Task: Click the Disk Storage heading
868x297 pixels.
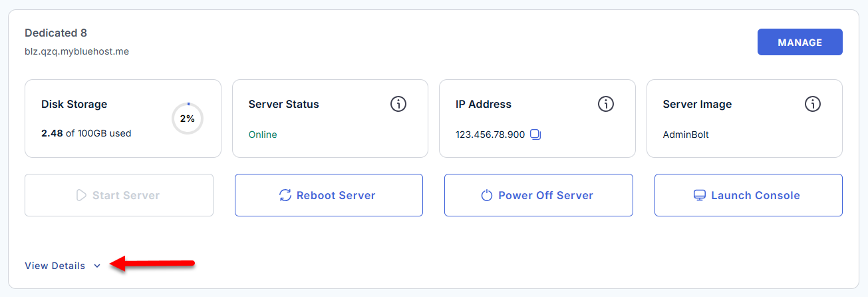Action: [x=74, y=104]
